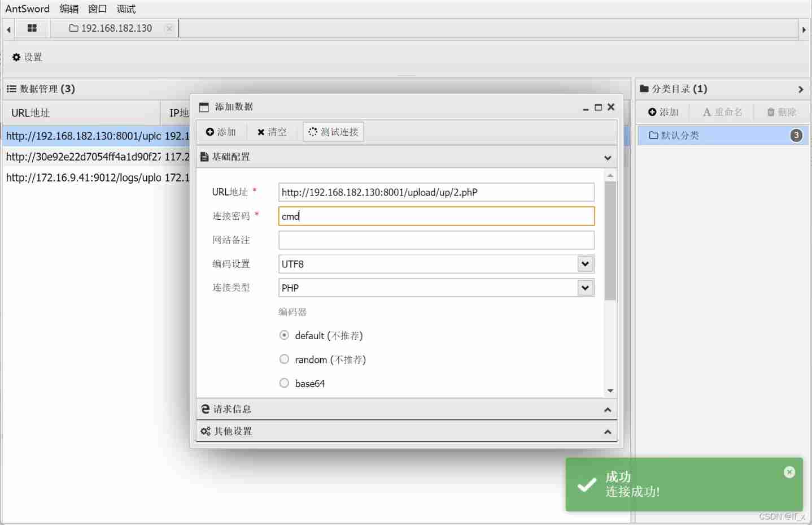812x525 pixels.
Task: Click the 连接密码 input field
Action: [x=436, y=216]
